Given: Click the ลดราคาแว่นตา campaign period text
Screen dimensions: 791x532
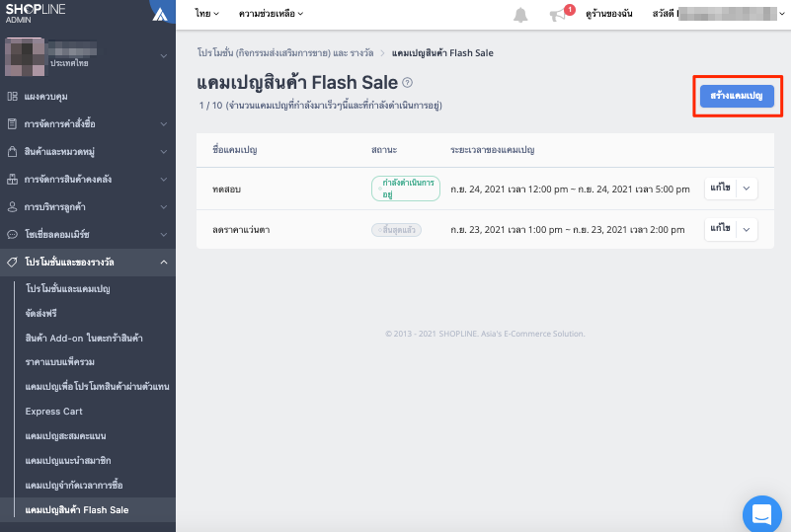Looking at the screenshot, I should 568,230.
